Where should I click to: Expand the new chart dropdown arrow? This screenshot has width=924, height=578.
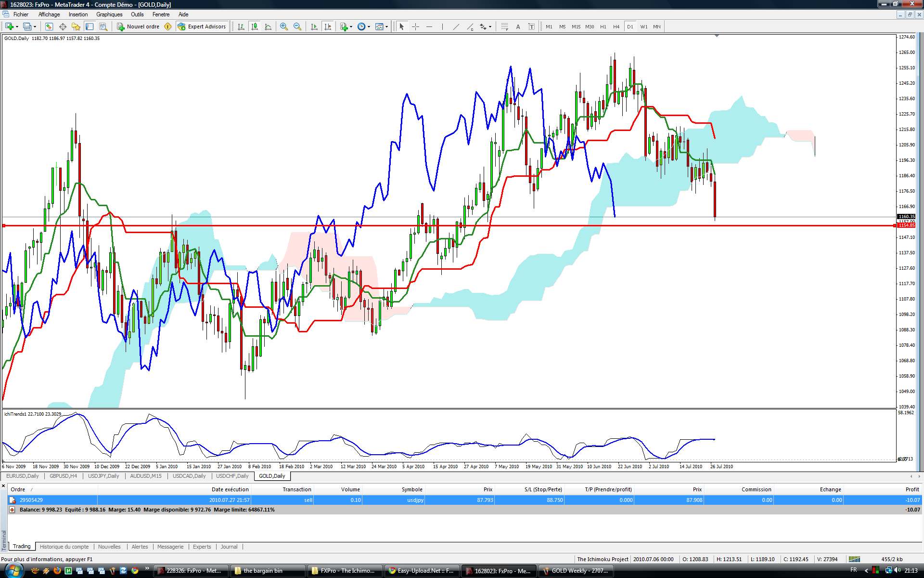point(17,26)
